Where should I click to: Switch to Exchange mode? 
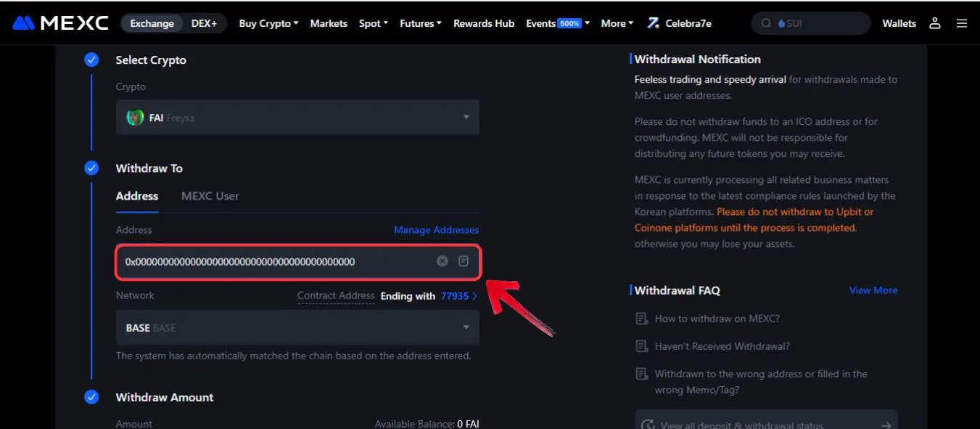point(152,23)
